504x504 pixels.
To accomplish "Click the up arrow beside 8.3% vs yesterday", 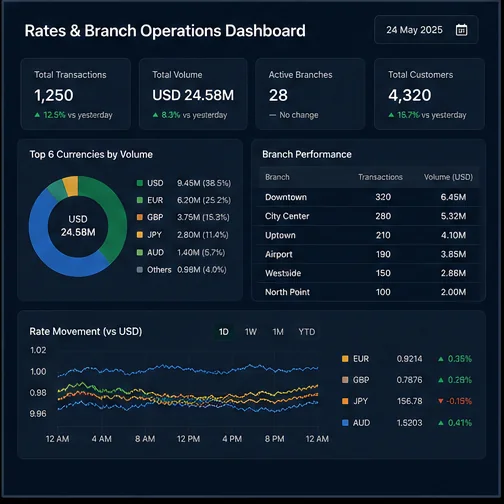I will click(155, 115).
